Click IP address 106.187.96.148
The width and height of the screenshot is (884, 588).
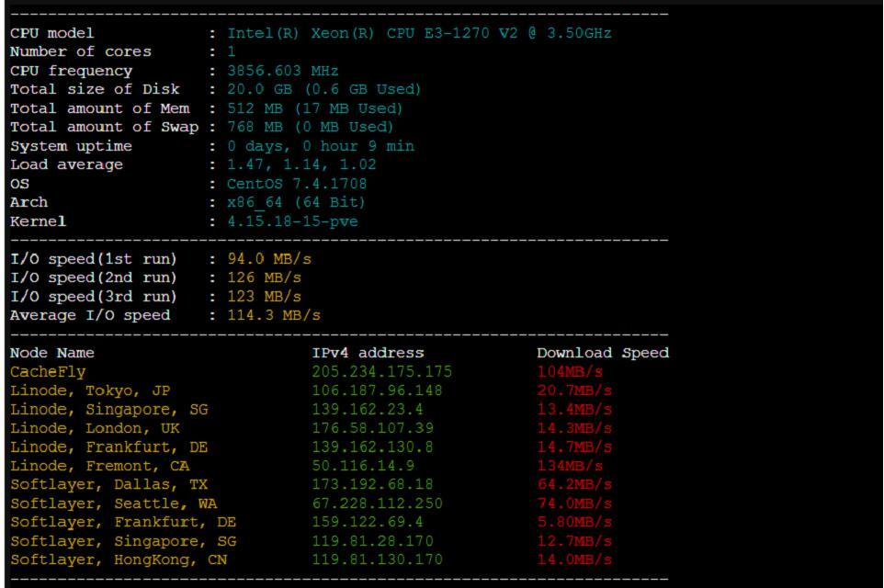click(x=377, y=390)
